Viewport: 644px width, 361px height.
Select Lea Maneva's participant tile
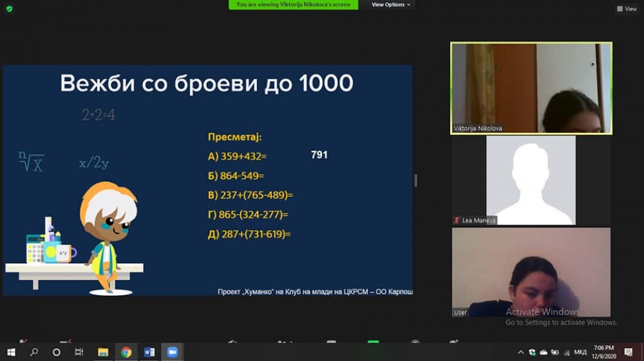[x=531, y=180]
